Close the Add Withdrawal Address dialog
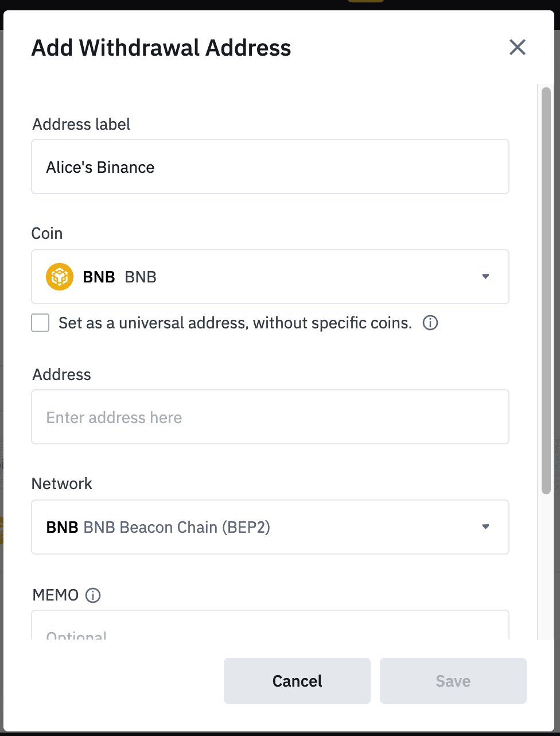The width and height of the screenshot is (560, 736). [518, 47]
